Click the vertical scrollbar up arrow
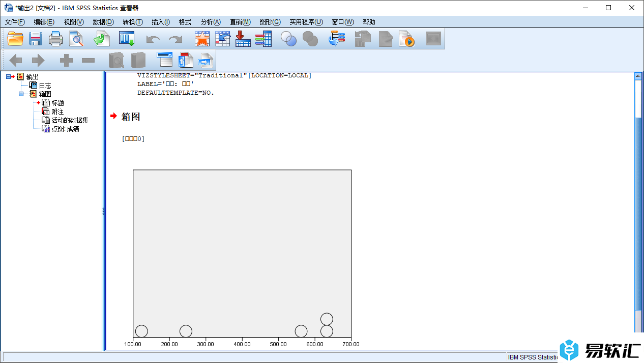644x363 pixels. click(x=638, y=76)
